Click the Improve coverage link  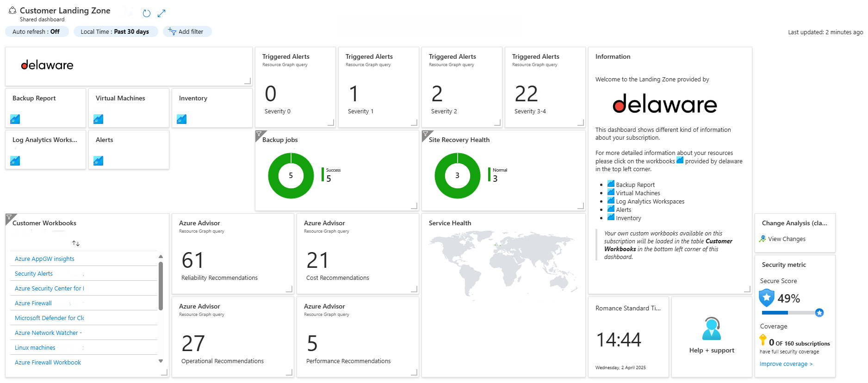click(786, 364)
